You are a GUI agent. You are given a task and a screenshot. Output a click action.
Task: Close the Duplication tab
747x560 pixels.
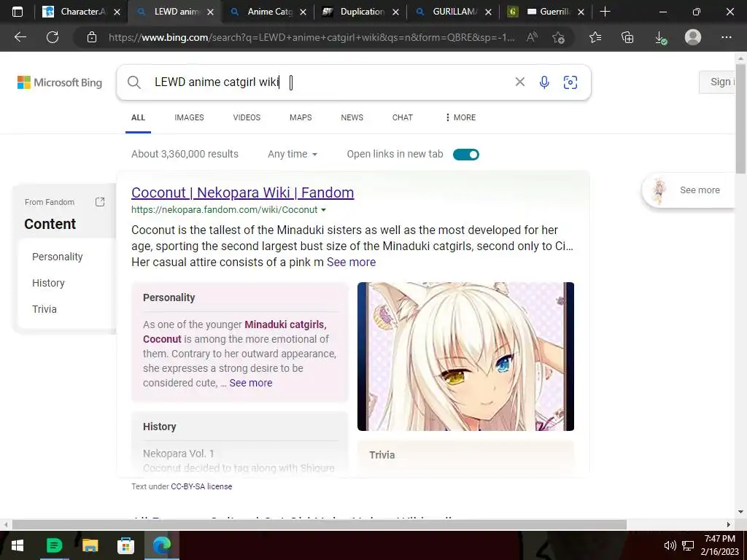click(395, 12)
